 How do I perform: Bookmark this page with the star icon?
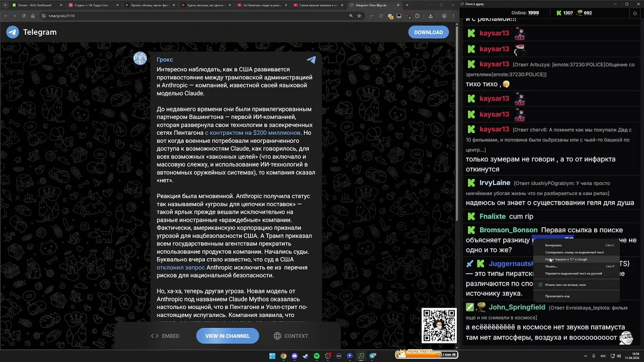359,16
